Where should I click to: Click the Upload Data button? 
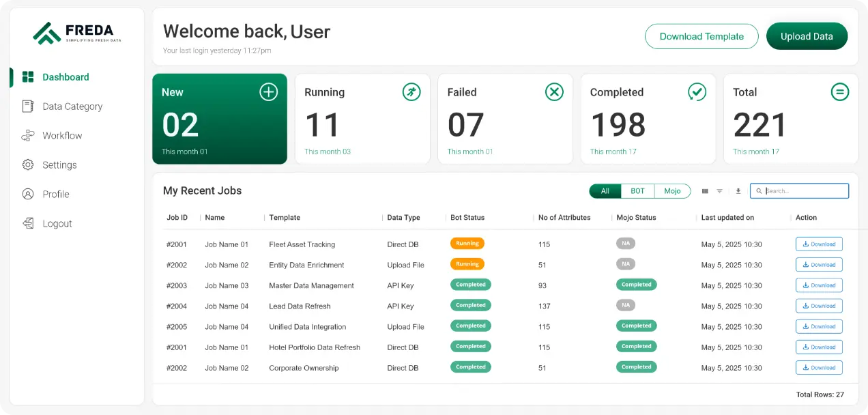(807, 37)
